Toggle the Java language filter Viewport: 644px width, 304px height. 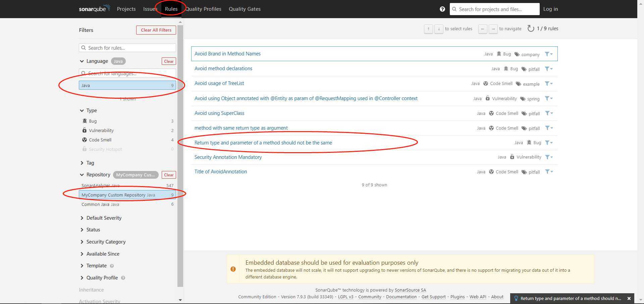[x=127, y=85]
